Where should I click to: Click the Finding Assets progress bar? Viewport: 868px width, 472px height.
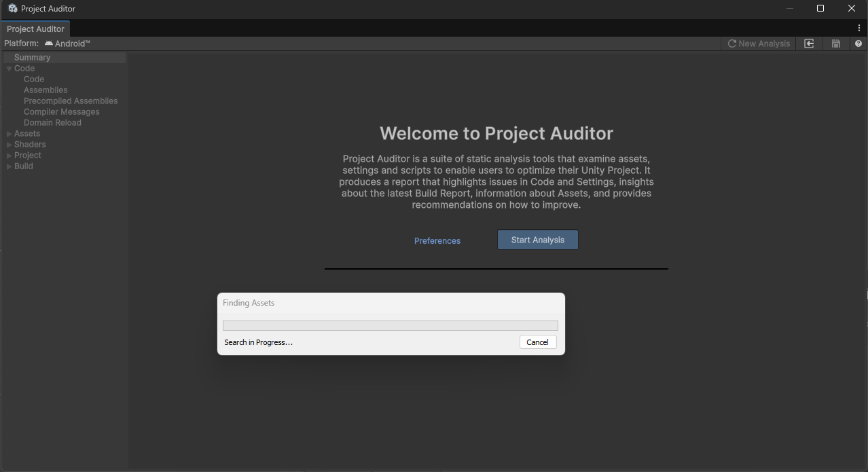[391, 326]
